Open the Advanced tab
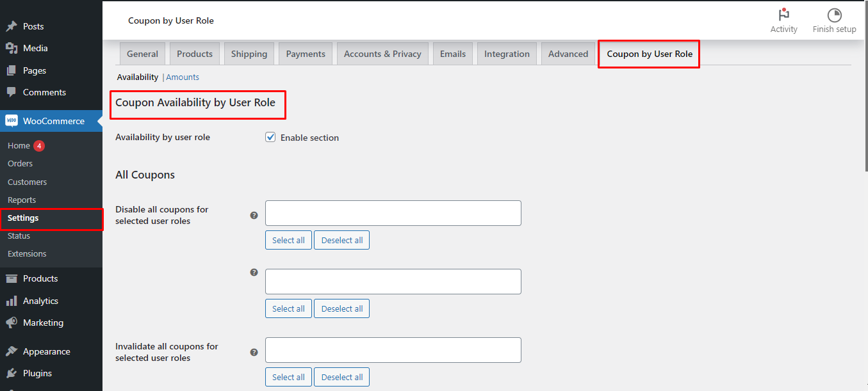The height and width of the screenshot is (391, 868). coord(568,54)
